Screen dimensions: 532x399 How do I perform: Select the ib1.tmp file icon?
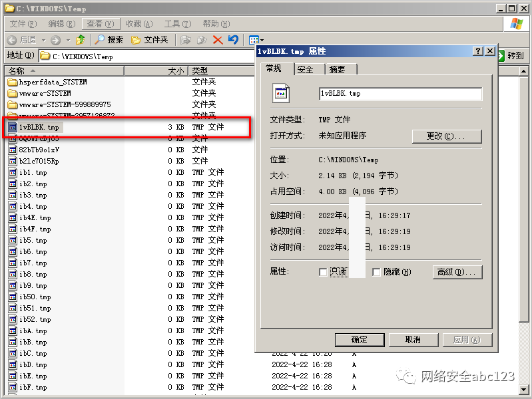pos(13,172)
